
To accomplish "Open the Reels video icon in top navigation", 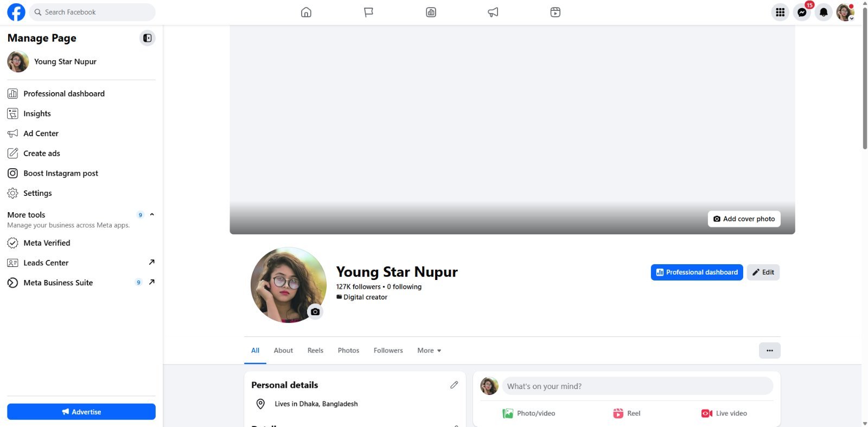I will point(555,12).
